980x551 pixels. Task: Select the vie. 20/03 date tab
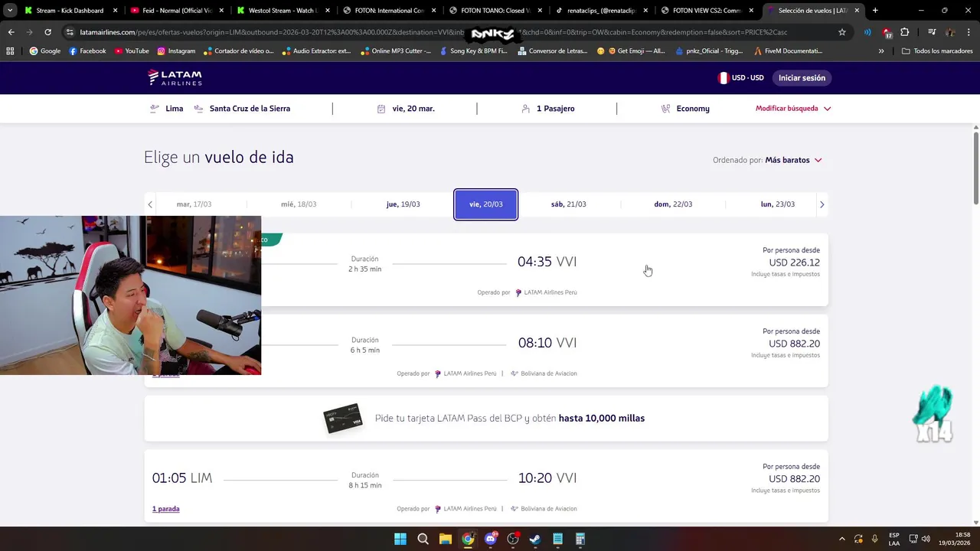click(x=486, y=204)
